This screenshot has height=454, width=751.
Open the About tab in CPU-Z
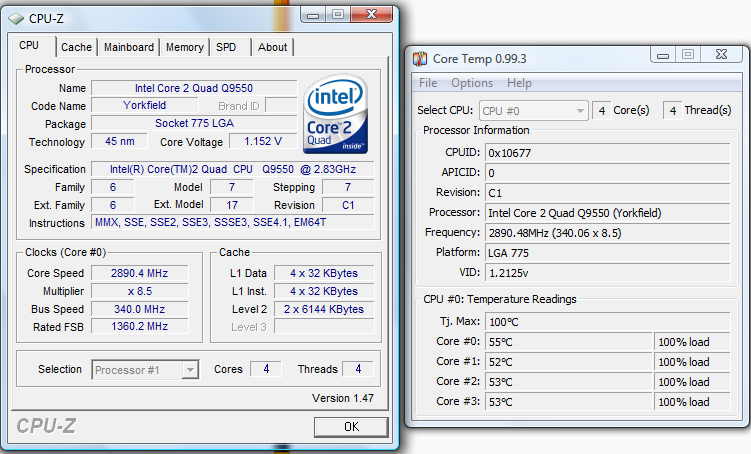tap(272, 47)
